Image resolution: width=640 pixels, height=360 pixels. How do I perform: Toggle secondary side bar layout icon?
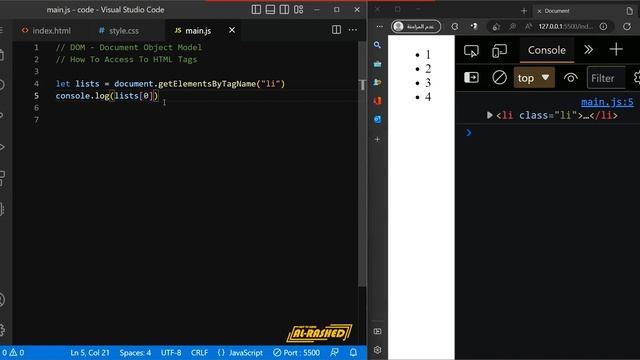284,9
